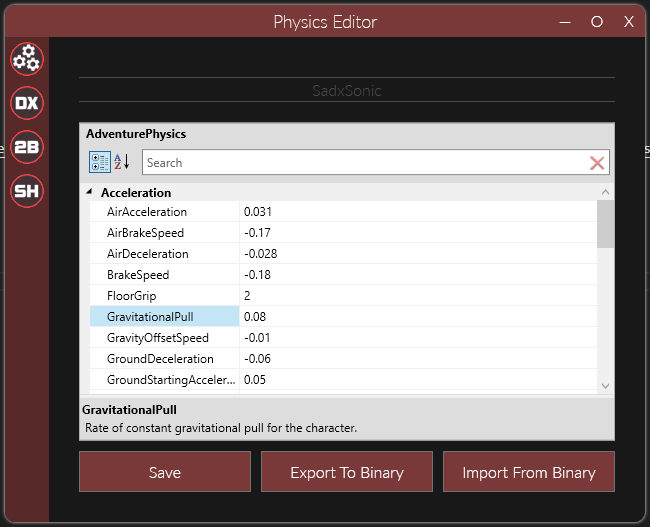Click the GravitationalPull value 0.08
The image size is (650, 527).
tap(415, 317)
